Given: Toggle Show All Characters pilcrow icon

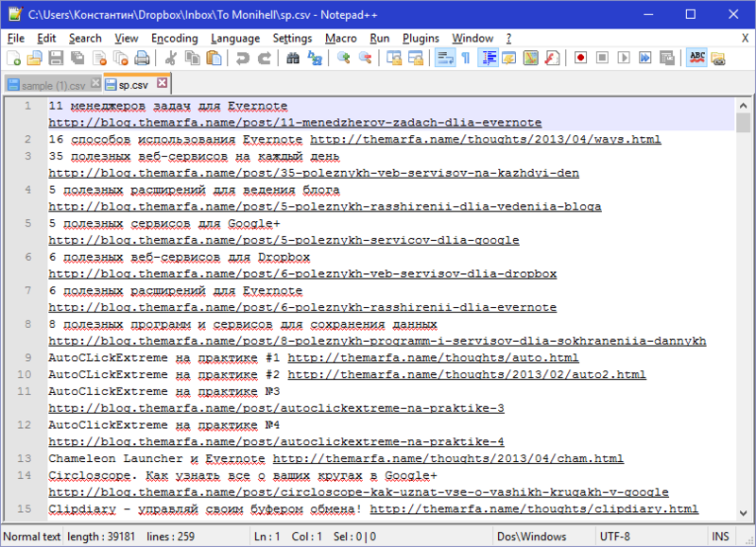Looking at the screenshot, I should point(466,59).
